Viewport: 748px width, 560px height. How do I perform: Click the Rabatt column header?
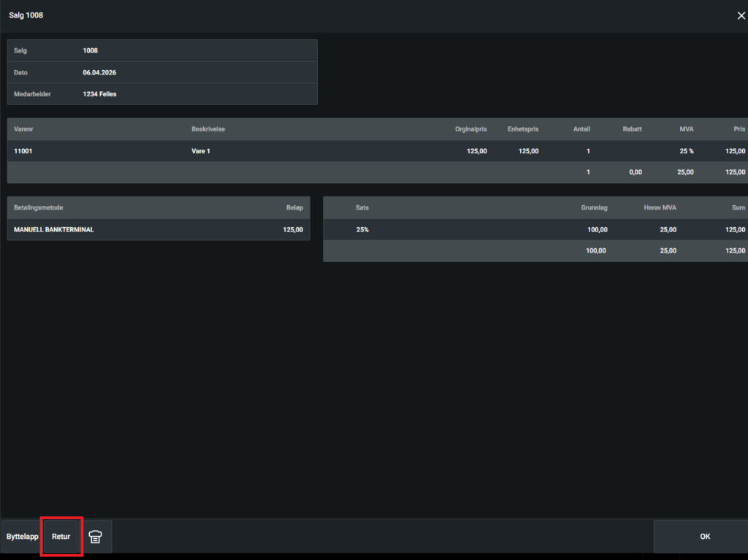pyautogui.click(x=632, y=129)
